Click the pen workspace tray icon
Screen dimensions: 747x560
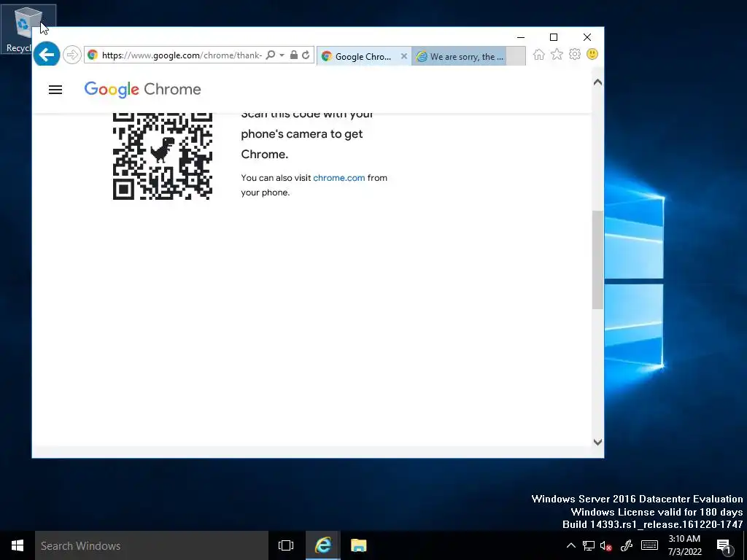pos(627,545)
